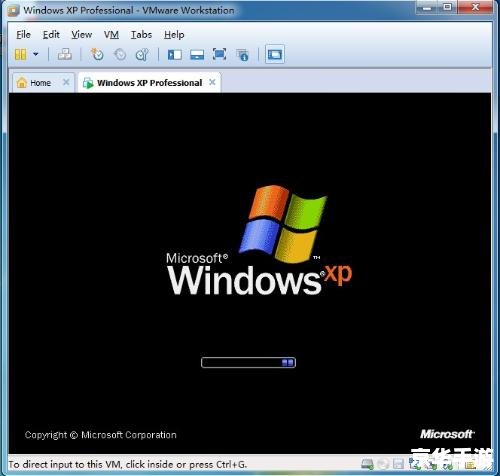The width and height of the screenshot is (500, 476).
Task: Click the Send Ctrl+Alt+Del toolbar icon
Action: tap(64, 54)
